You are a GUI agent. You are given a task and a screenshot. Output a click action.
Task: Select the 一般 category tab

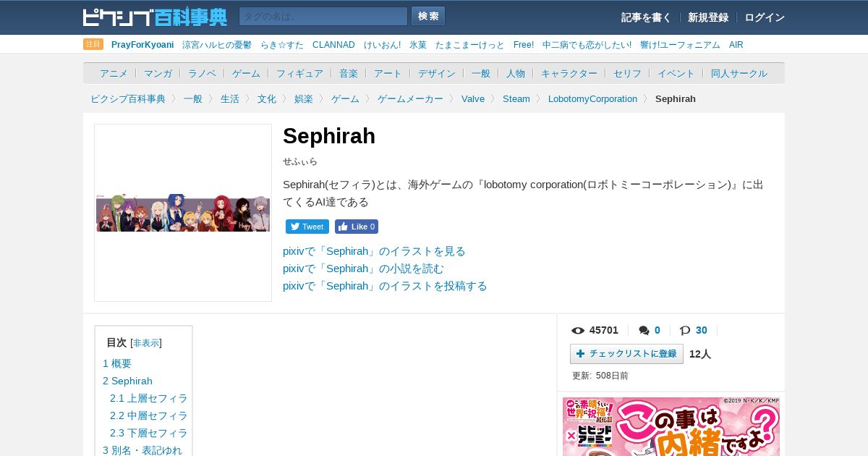[x=481, y=73]
